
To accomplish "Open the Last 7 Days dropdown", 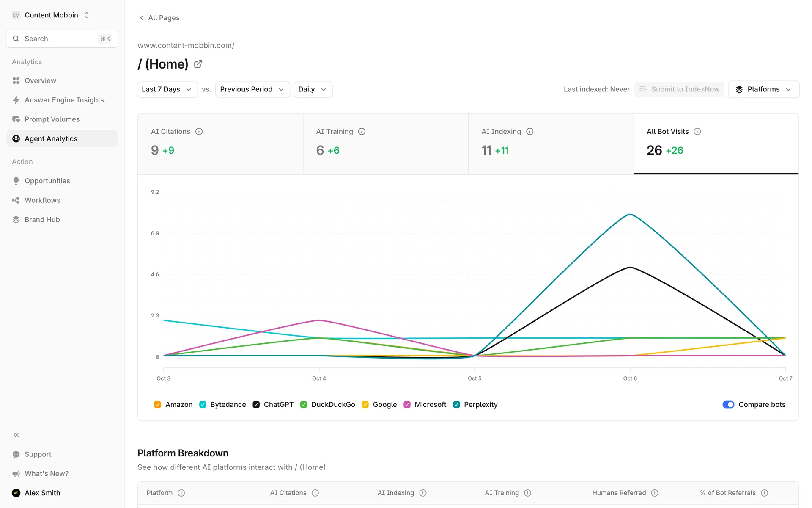I will (x=167, y=89).
